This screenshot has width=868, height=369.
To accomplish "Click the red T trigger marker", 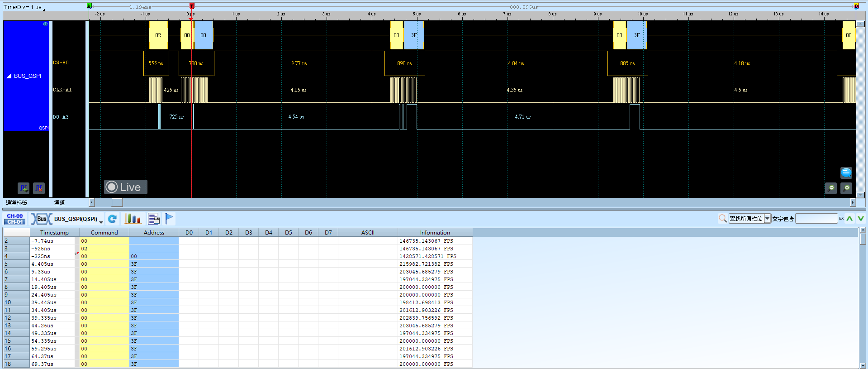I will click(192, 6).
